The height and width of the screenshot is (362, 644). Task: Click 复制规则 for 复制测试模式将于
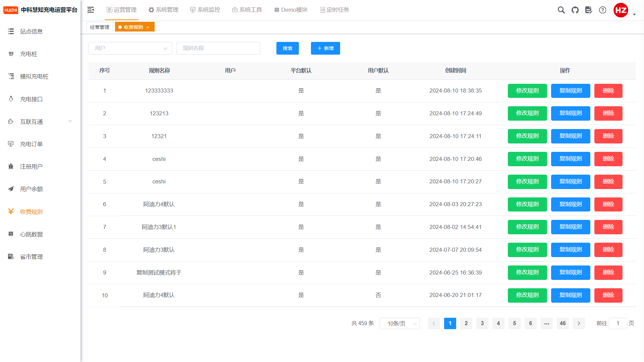click(x=571, y=273)
